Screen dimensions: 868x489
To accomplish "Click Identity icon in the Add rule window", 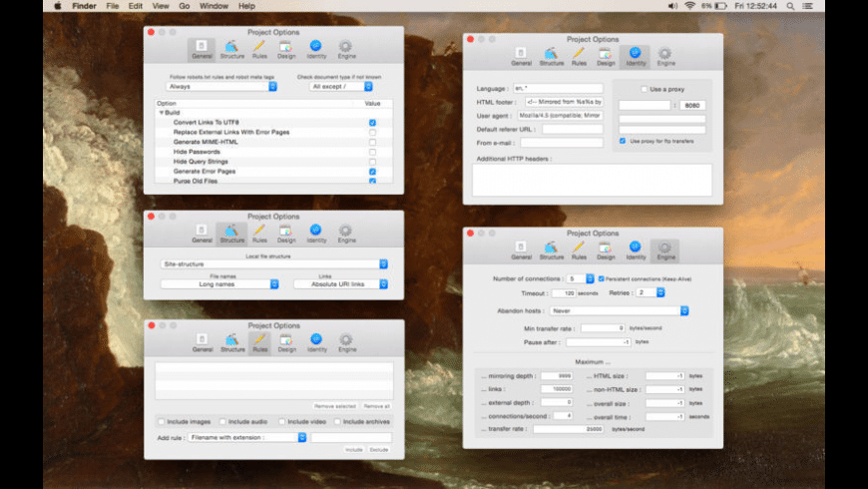I will click(x=316, y=342).
